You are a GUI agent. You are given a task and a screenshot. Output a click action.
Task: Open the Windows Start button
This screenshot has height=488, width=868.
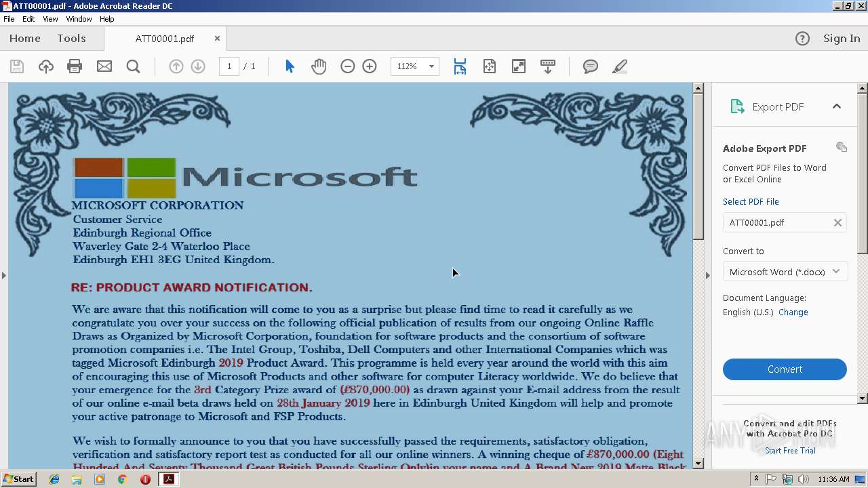point(18,479)
